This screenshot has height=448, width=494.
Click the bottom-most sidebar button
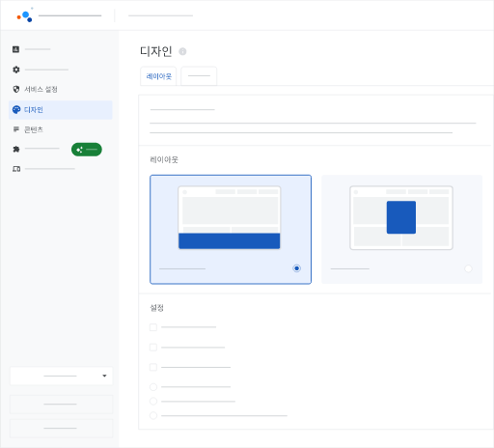62,429
